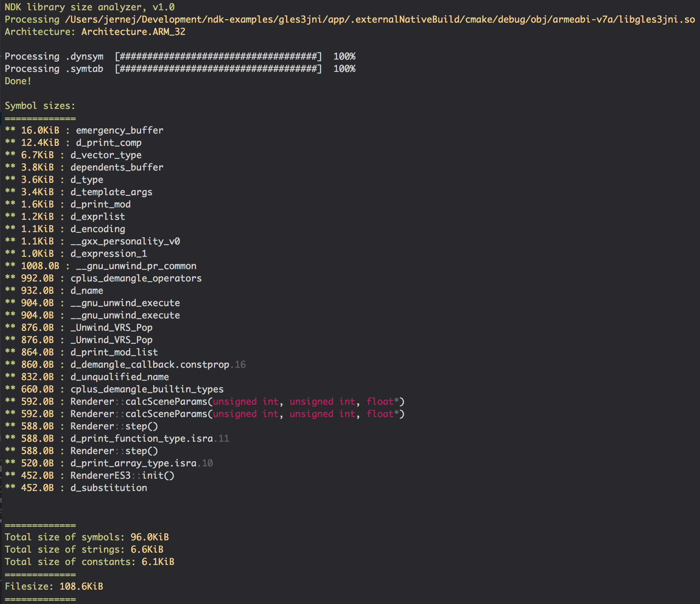Click the 16.0KiB size value
This screenshot has height=604, width=700.
click(40, 130)
